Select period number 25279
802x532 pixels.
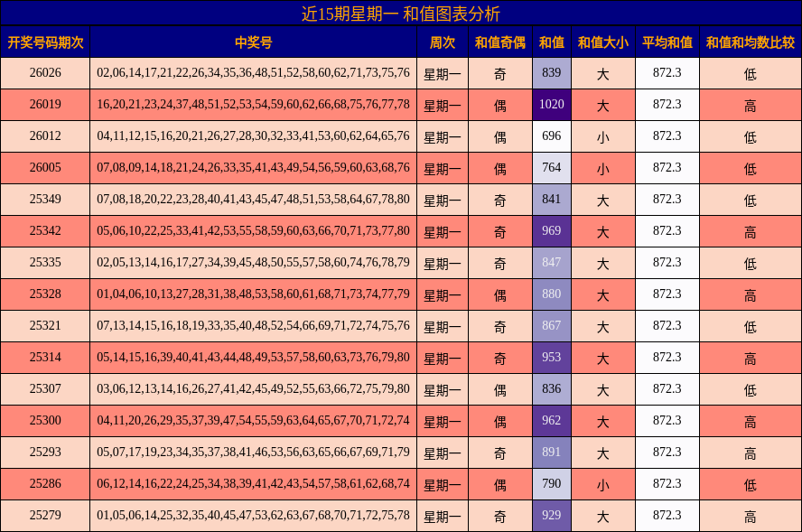pos(46,514)
